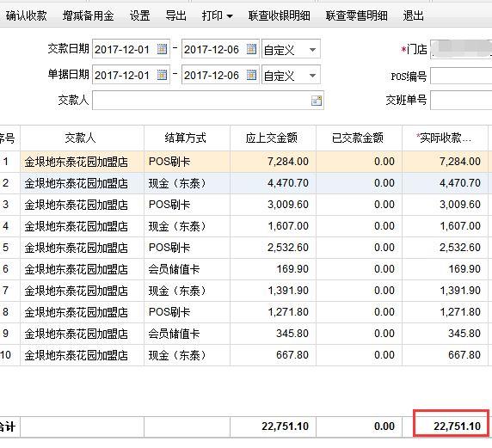The image size is (492, 448).
Task: Select row 1 POS刷卡 settlement cell
Action: (x=187, y=162)
